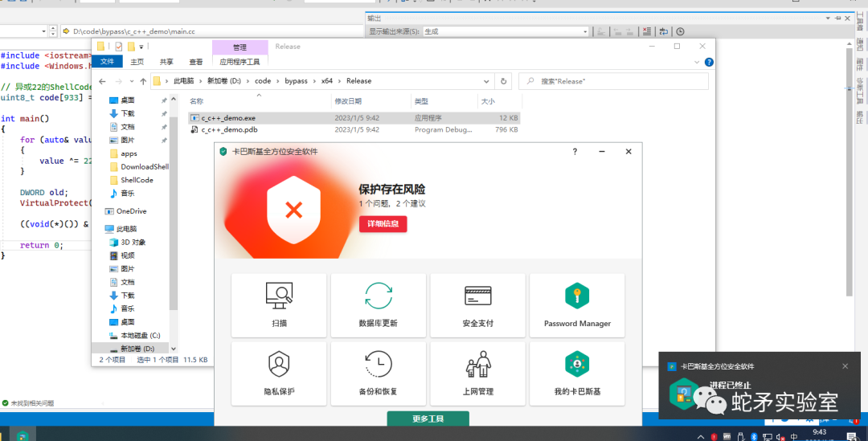Expand the address bar history dropdown

point(486,81)
